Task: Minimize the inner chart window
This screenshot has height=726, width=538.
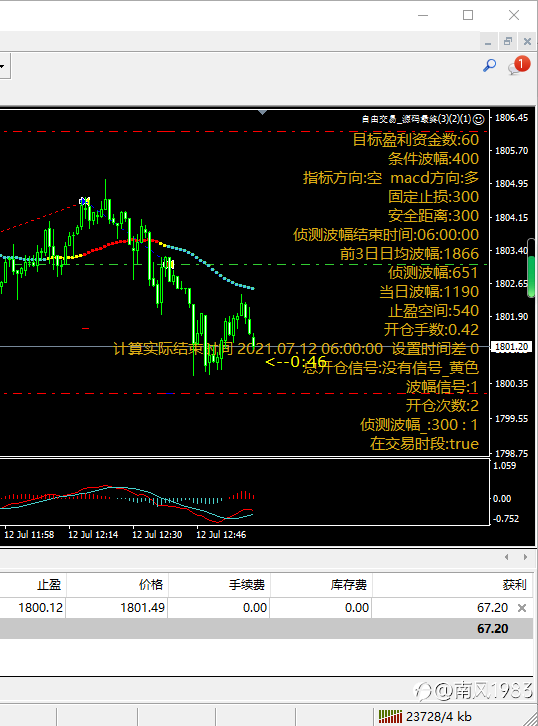Action: [488, 42]
